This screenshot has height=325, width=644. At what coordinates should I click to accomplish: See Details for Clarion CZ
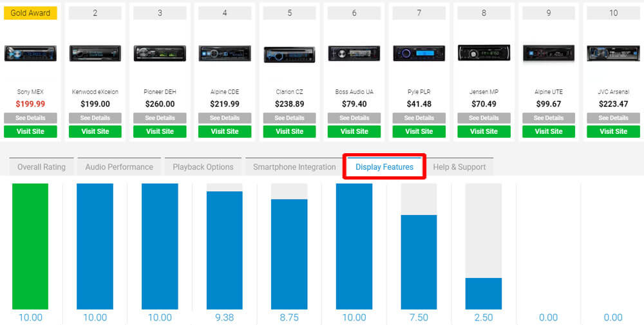click(x=290, y=118)
